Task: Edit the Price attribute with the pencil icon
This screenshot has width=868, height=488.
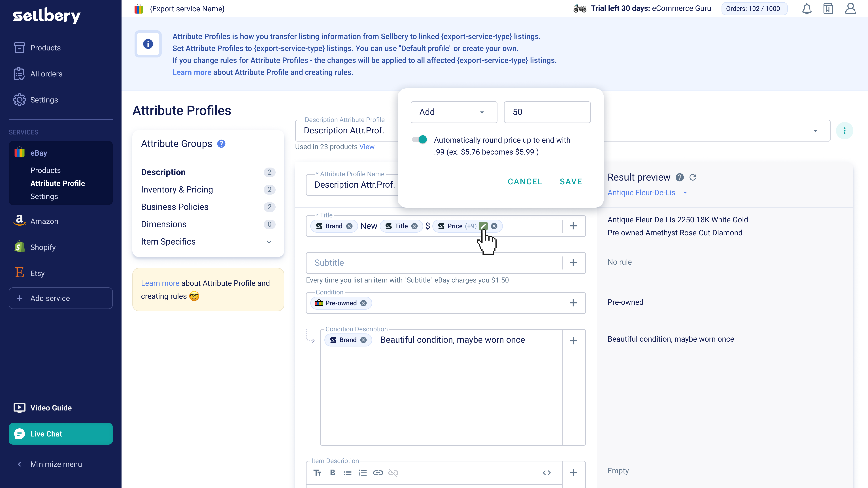Action: [484, 226]
